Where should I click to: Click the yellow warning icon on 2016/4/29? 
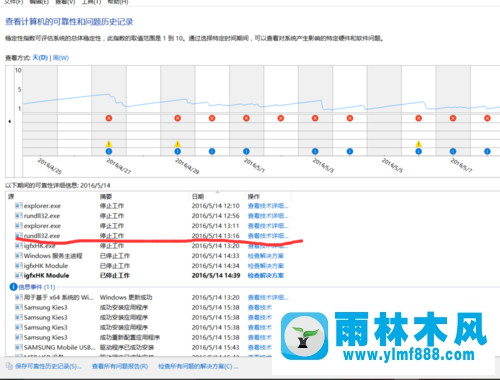coord(178,144)
